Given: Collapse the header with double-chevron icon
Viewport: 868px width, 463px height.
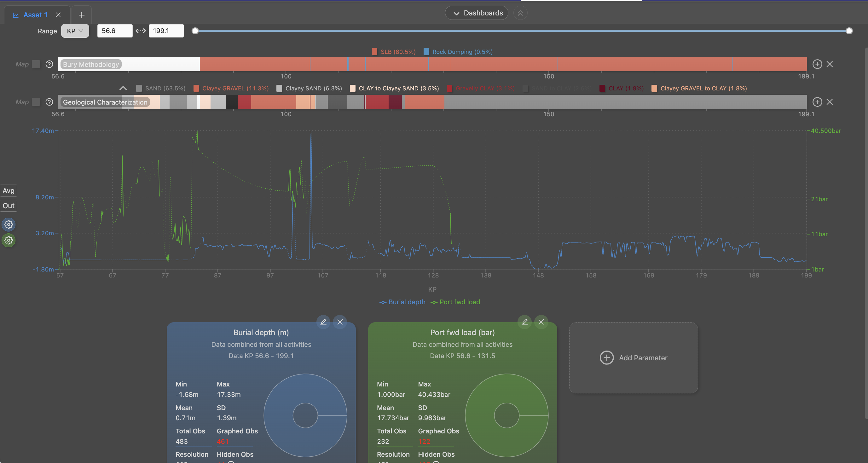Looking at the screenshot, I should point(520,13).
